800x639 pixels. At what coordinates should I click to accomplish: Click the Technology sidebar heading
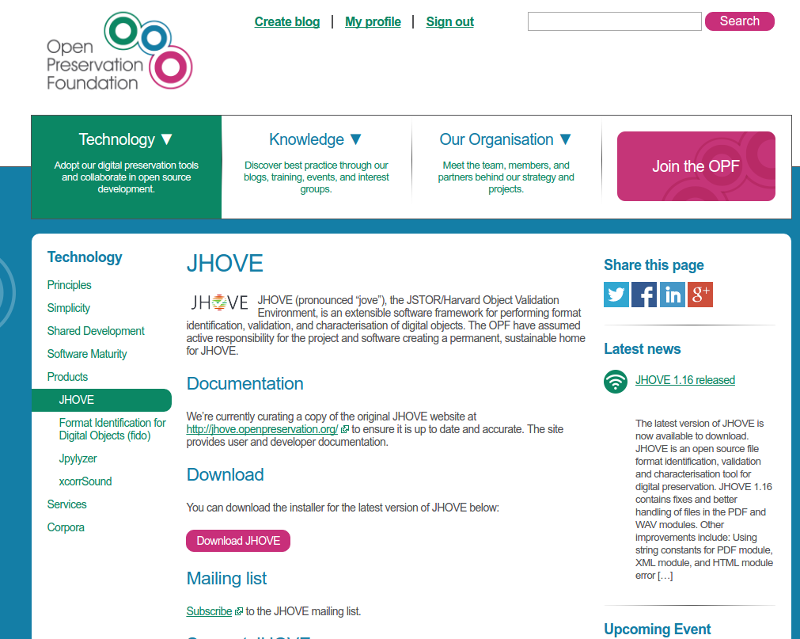(x=85, y=257)
